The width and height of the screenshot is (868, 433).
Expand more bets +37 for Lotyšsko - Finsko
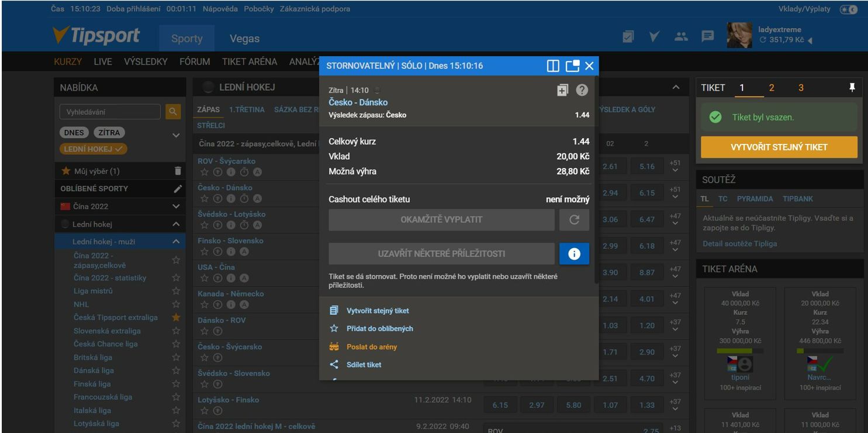pos(675,404)
